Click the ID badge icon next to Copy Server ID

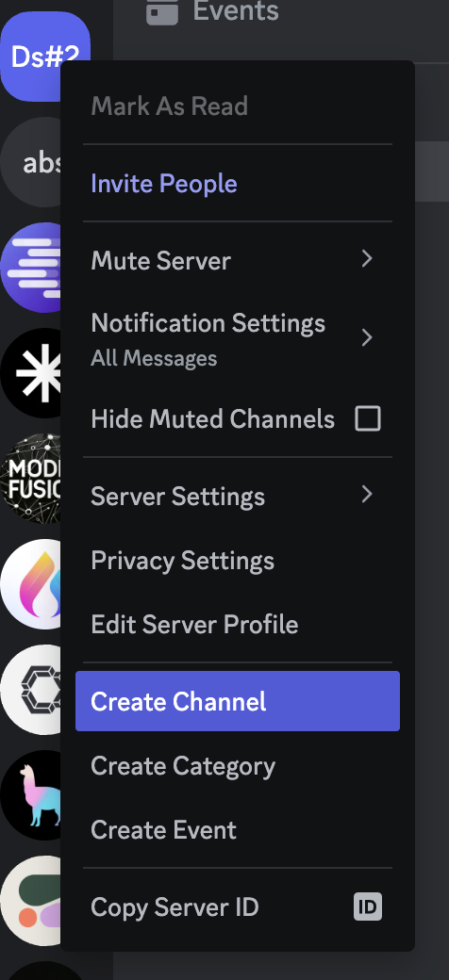(x=368, y=906)
